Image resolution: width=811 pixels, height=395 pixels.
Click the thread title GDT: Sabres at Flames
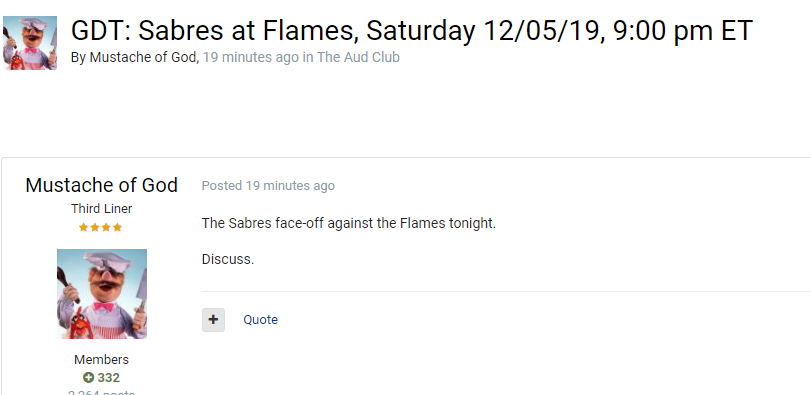411,31
